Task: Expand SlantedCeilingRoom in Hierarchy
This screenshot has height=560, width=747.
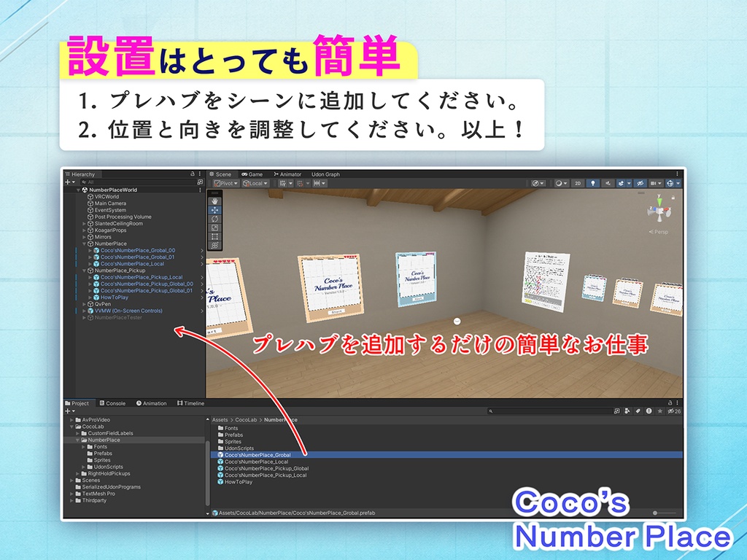Action: pyautogui.click(x=85, y=224)
